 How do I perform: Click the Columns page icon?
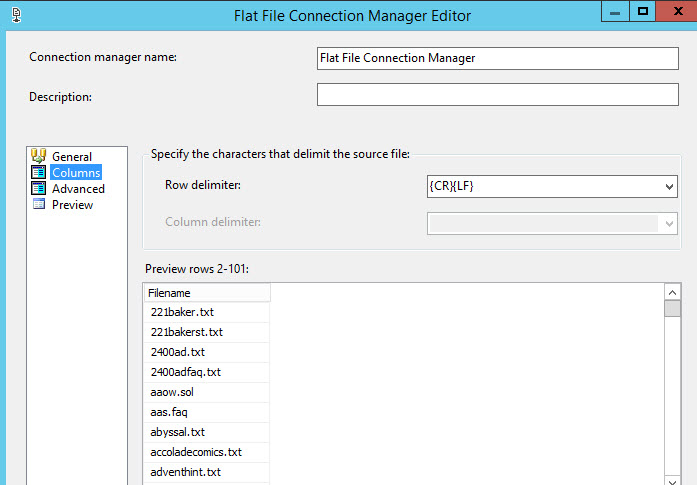click(39, 172)
